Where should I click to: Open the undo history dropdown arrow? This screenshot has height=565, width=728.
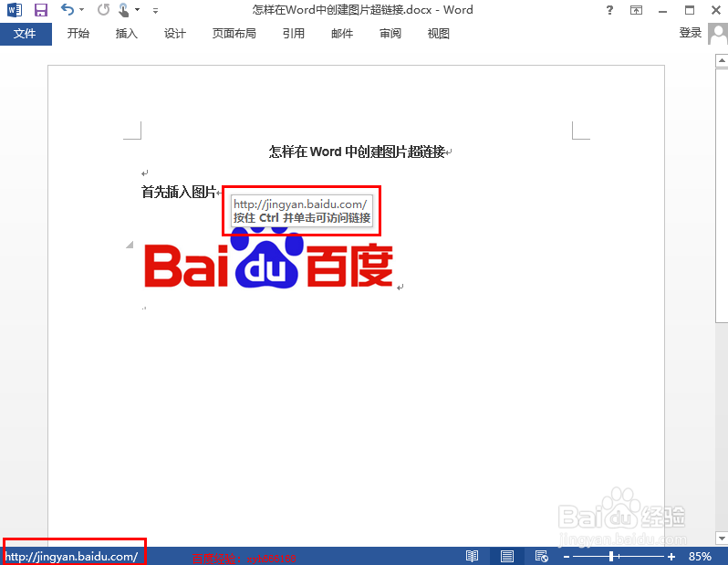82,10
